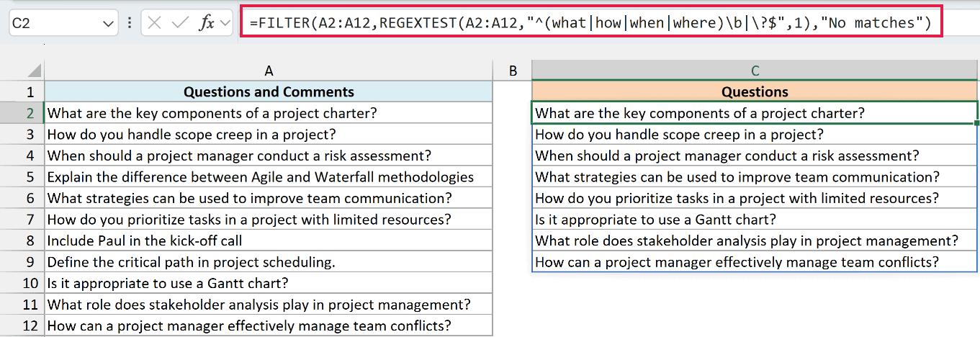Screen dimensions: 980x337
Task: Select 'Explain the difference between Agile and Waterfall' cell
Action: click(x=269, y=176)
